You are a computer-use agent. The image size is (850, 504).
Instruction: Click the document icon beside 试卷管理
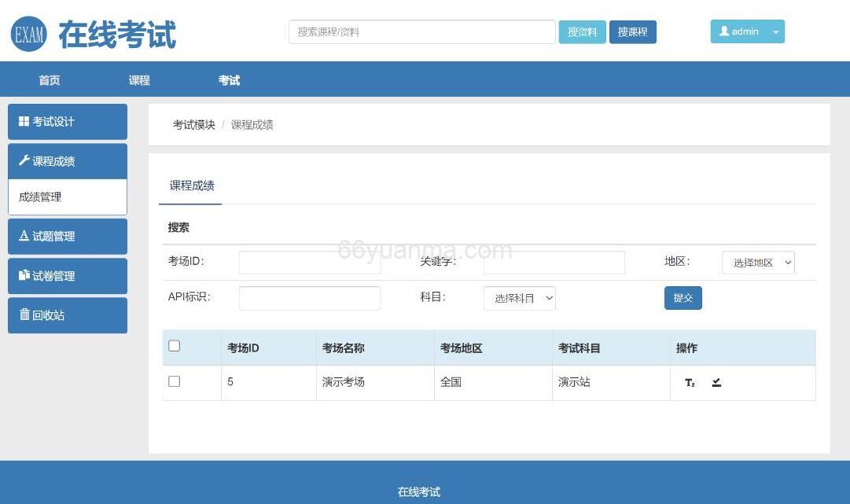pyautogui.click(x=24, y=275)
